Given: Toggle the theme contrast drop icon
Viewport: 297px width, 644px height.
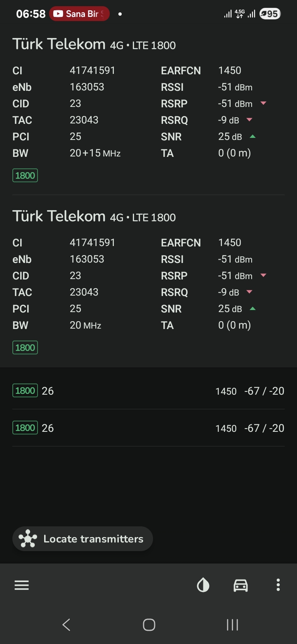Looking at the screenshot, I should 203,585.
